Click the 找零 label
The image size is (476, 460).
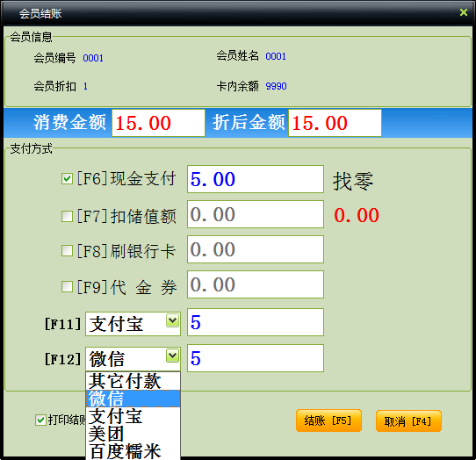point(353,181)
